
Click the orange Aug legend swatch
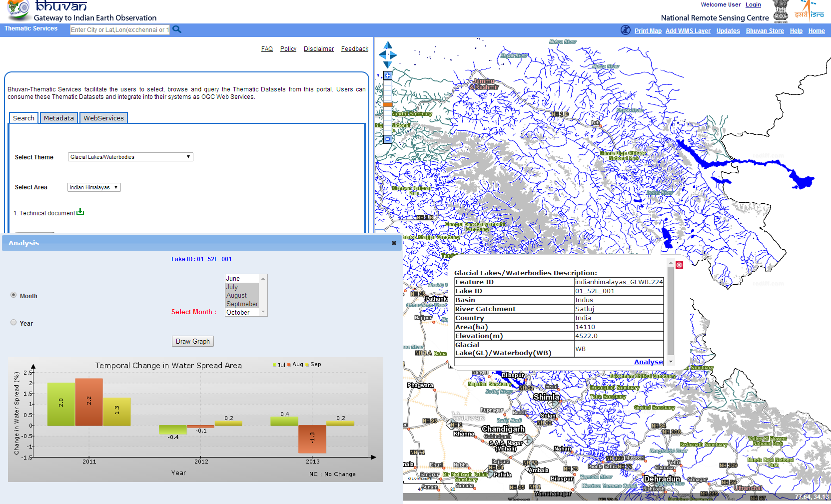(289, 365)
